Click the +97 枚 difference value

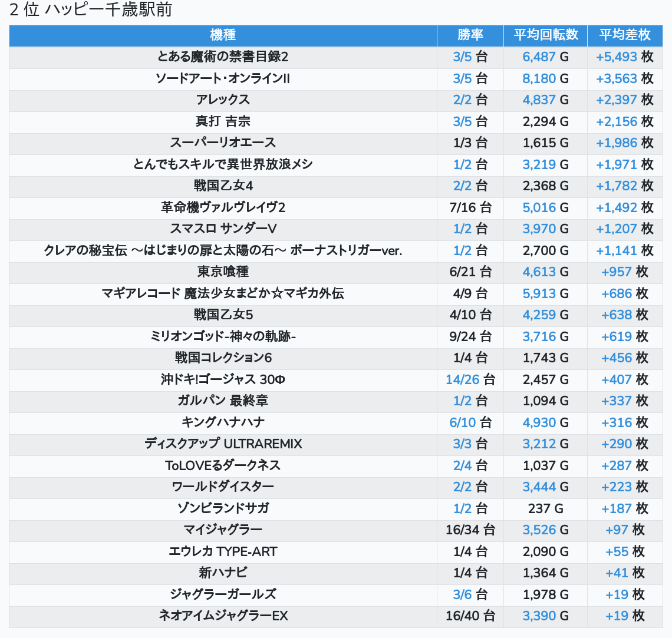click(x=625, y=530)
